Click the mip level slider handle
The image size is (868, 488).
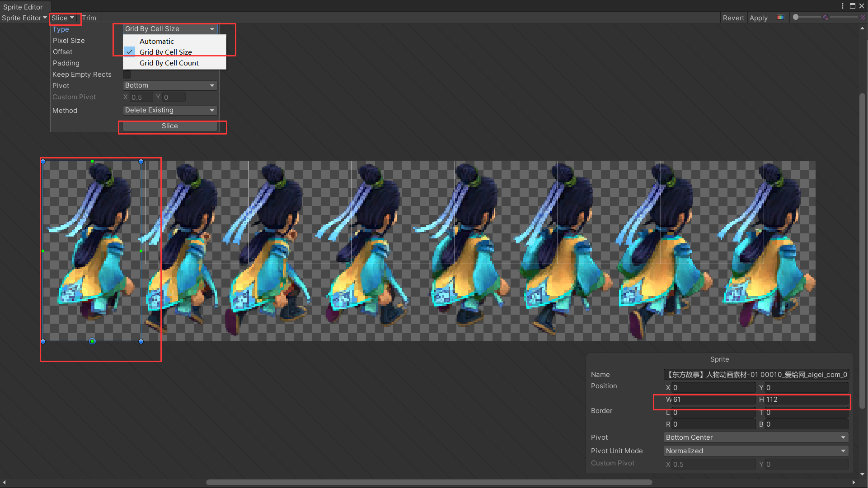coord(796,17)
